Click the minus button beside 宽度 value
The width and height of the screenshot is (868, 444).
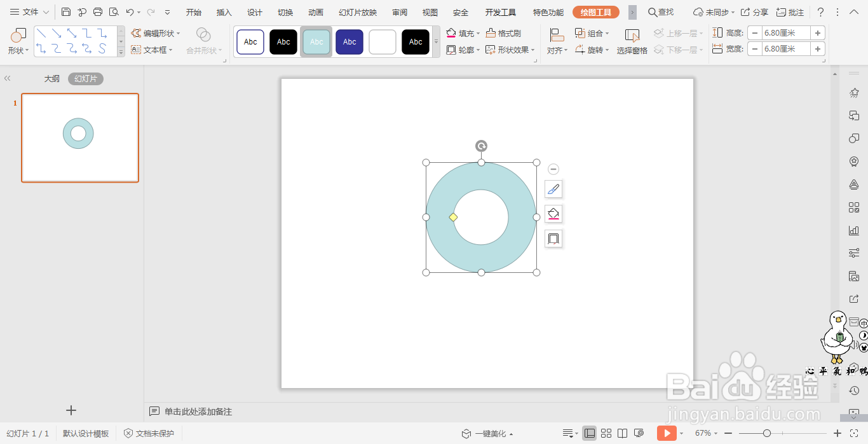click(754, 48)
